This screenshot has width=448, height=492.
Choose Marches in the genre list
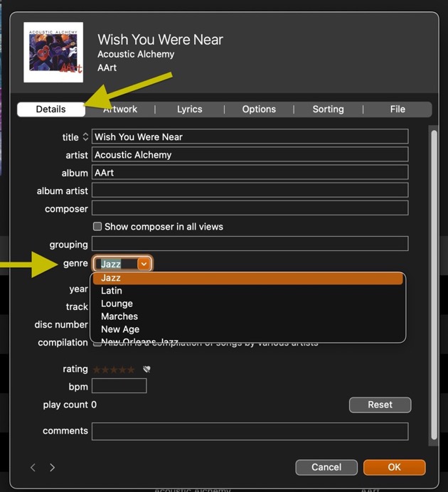click(248, 316)
